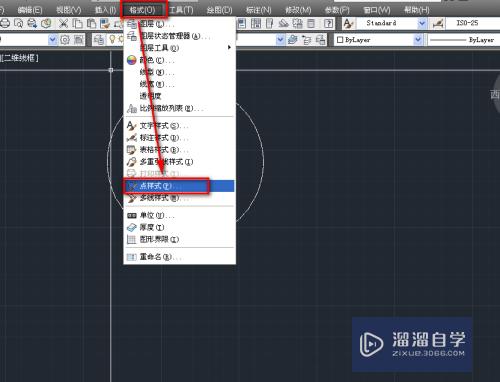
Task: Choose 表格样式(B)... menu item
Action: coord(180,150)
